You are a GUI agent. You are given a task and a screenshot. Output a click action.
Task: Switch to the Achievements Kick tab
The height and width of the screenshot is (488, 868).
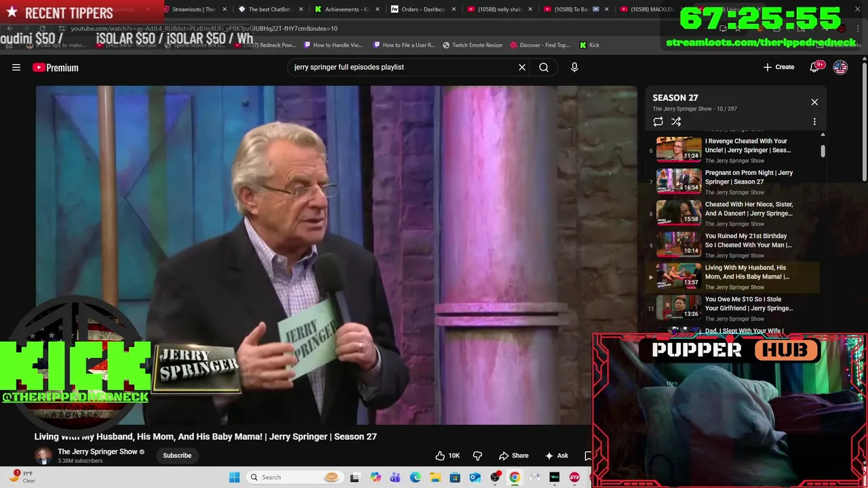coord(347,9)
